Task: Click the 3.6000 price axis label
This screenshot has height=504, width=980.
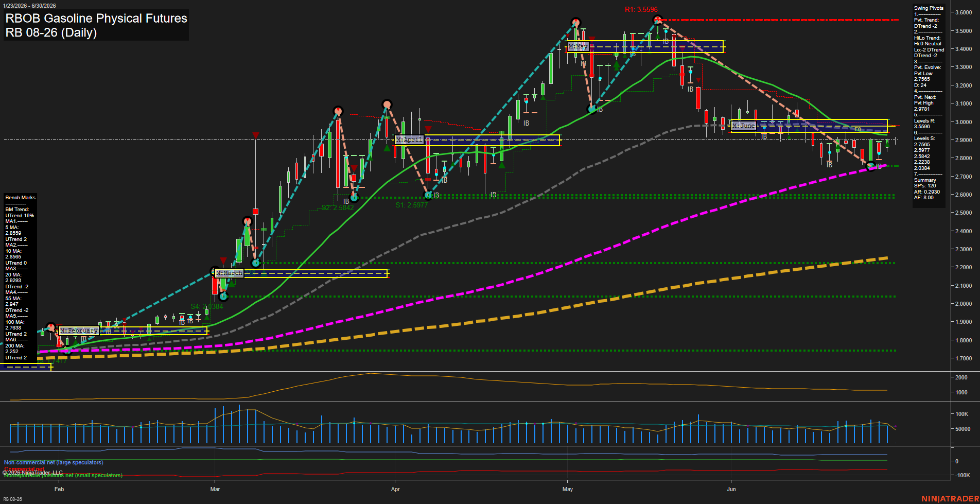Action: [x=964, y=13]
